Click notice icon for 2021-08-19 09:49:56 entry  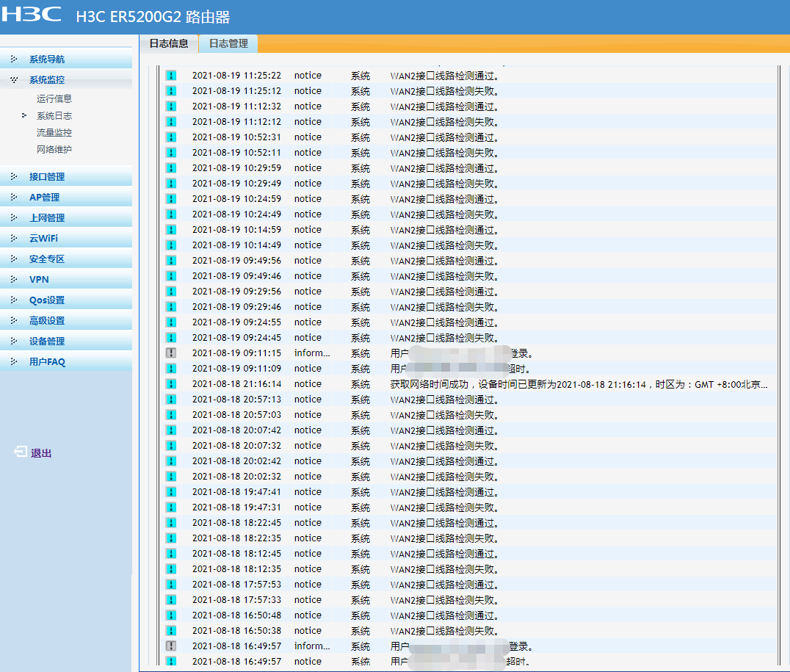coord(171,261)
